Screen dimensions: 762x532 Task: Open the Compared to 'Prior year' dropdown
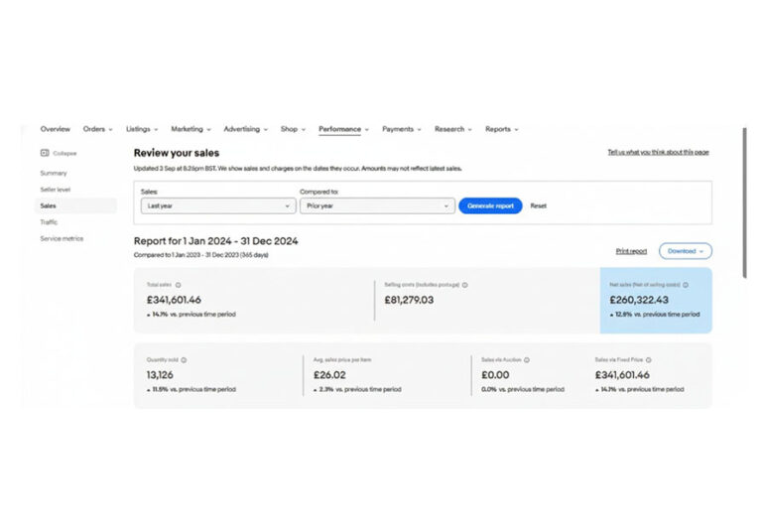376,205
